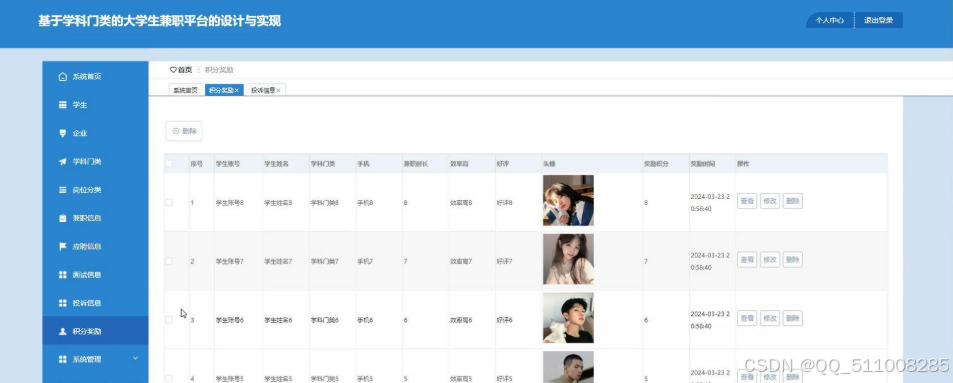Click 修改 for row 学生账号6

(770, 318)
